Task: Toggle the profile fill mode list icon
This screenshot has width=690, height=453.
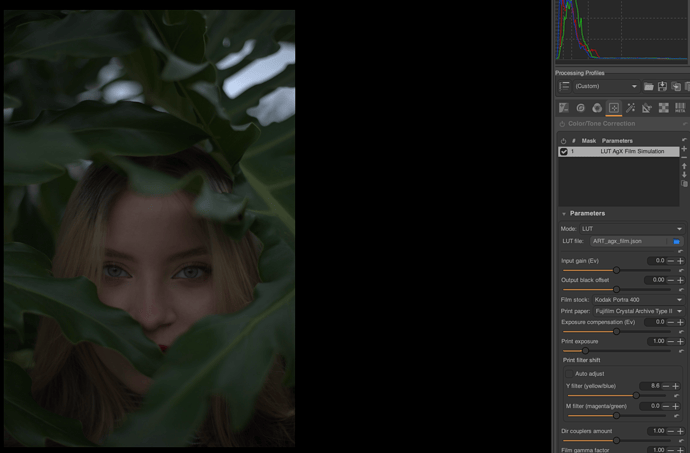Action: click(564, 86)
